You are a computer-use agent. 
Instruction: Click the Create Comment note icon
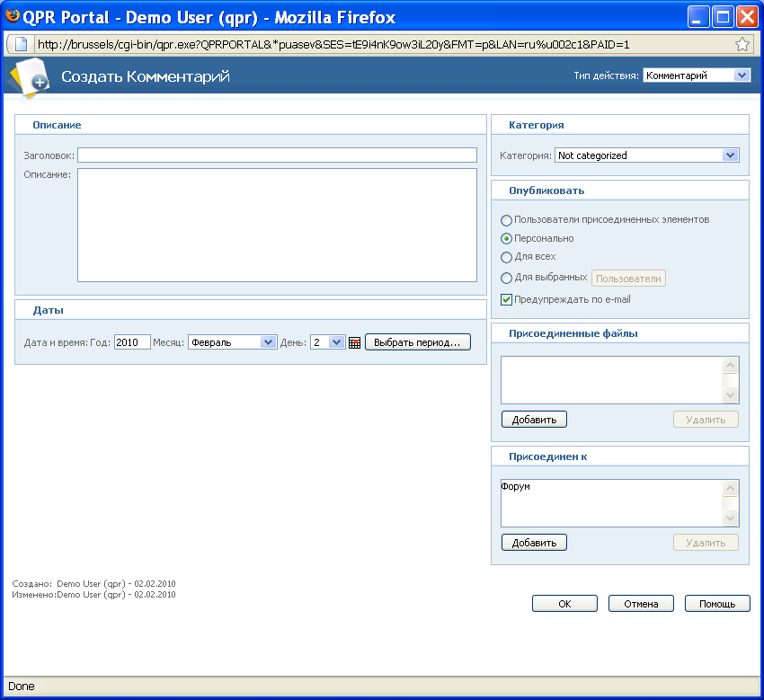coord(30,78)
